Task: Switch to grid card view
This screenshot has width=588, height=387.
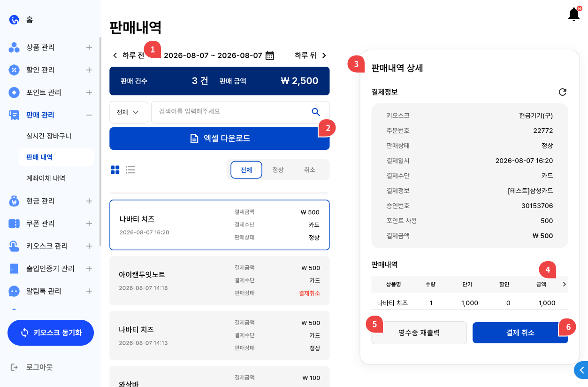Action: [115, 170]
